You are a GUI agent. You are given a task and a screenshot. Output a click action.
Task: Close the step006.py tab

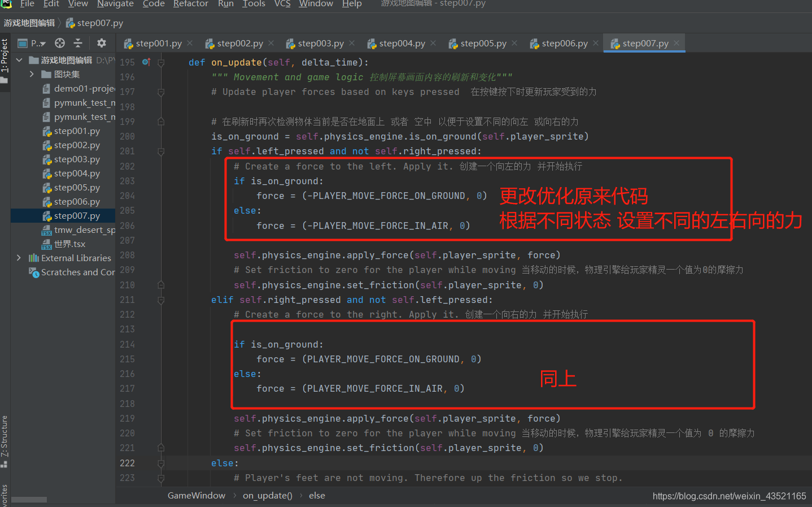[x=596, y=44]
